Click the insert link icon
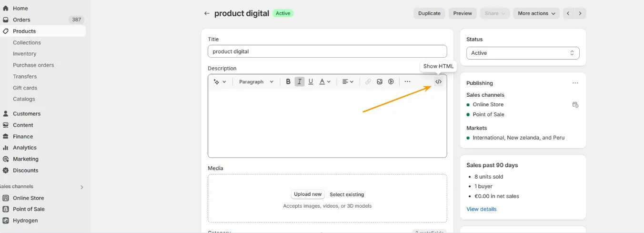Viewport: 644px width, 233px height. tap(368, 81)
